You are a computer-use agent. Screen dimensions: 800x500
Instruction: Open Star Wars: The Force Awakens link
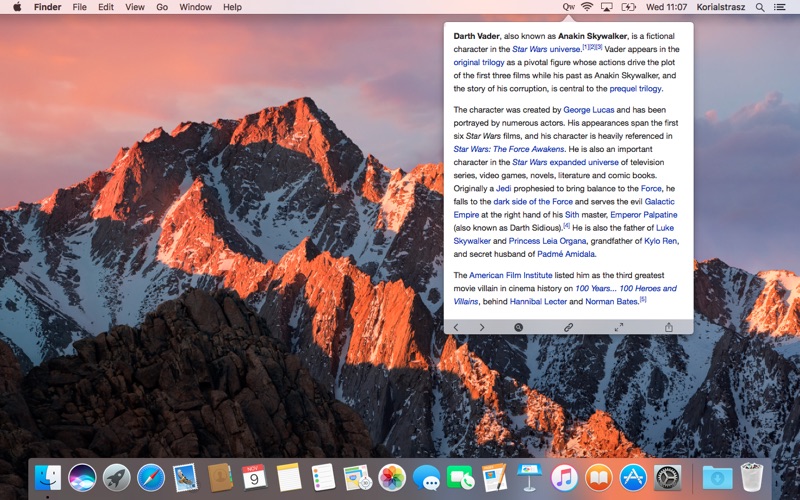pyautogui.click(x=509, y=149)
